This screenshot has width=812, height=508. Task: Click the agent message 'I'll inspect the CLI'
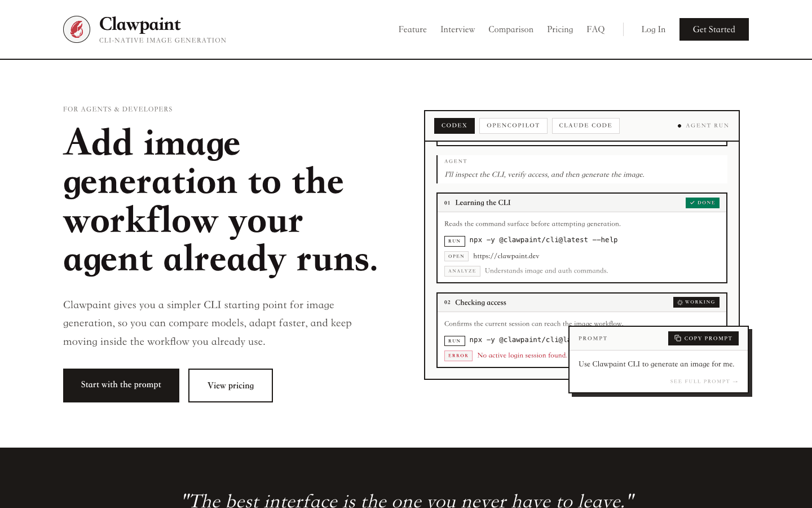tap(544, 174)
